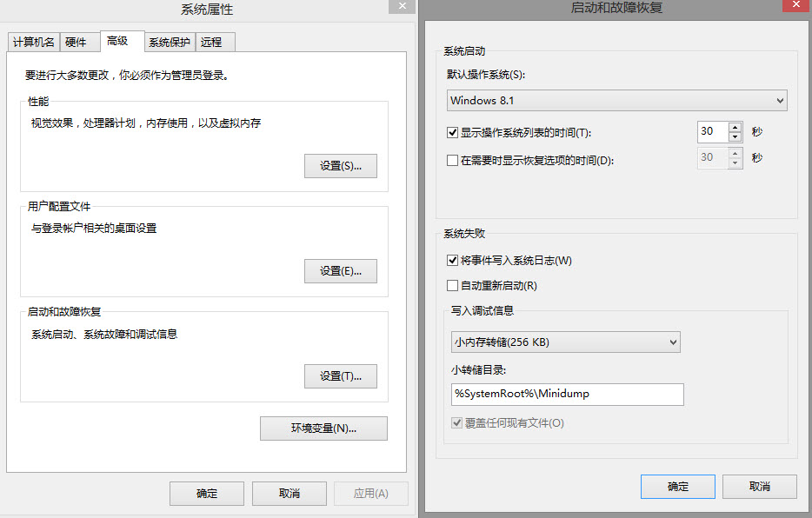Switch to the 计算机名 tab

[x=34, y=43]
